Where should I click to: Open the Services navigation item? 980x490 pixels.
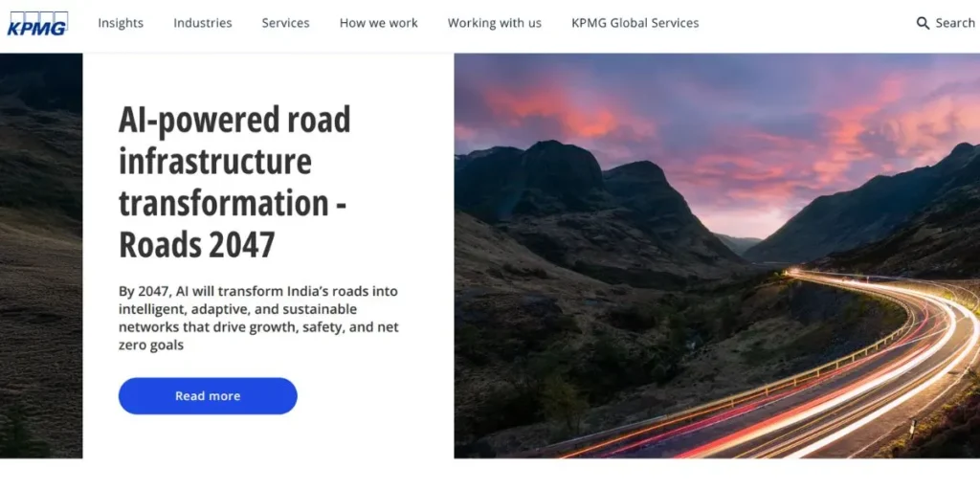tap(285, 23)
